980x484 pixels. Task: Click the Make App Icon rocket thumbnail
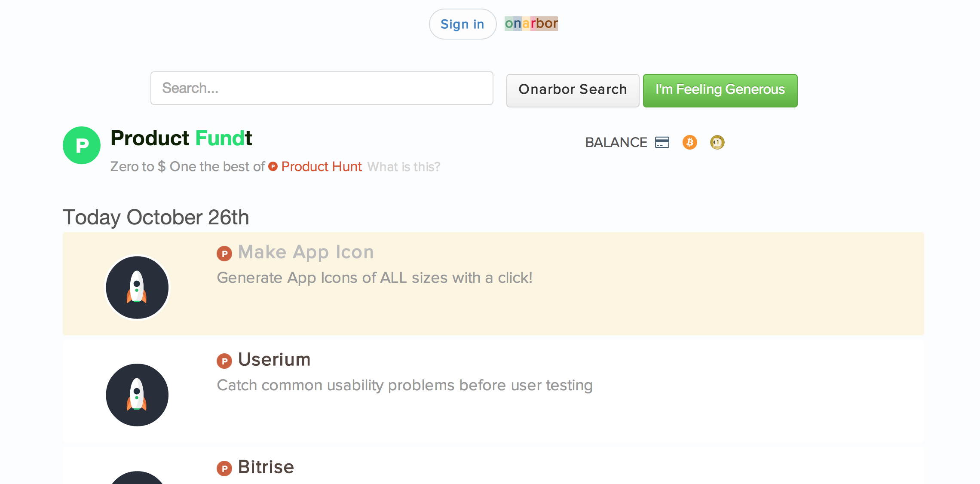pos(137,288)
